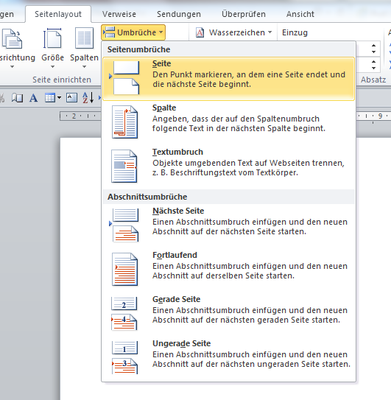Click the Ungerade Seite icon

coord(125,358)
